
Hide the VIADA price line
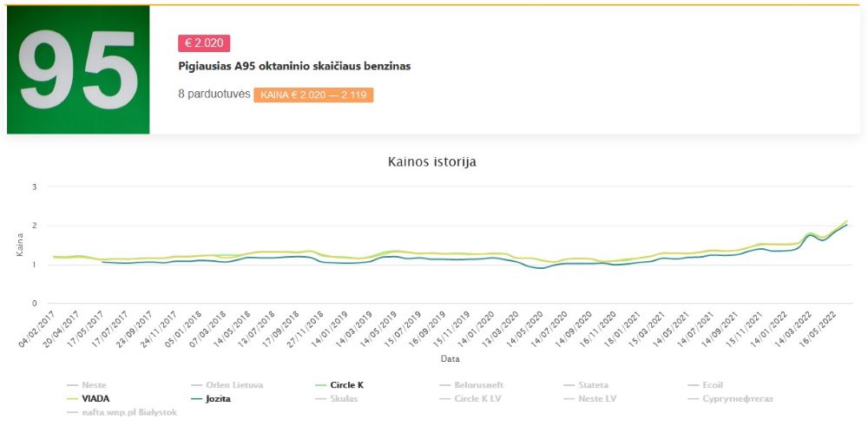click(88, 399)
